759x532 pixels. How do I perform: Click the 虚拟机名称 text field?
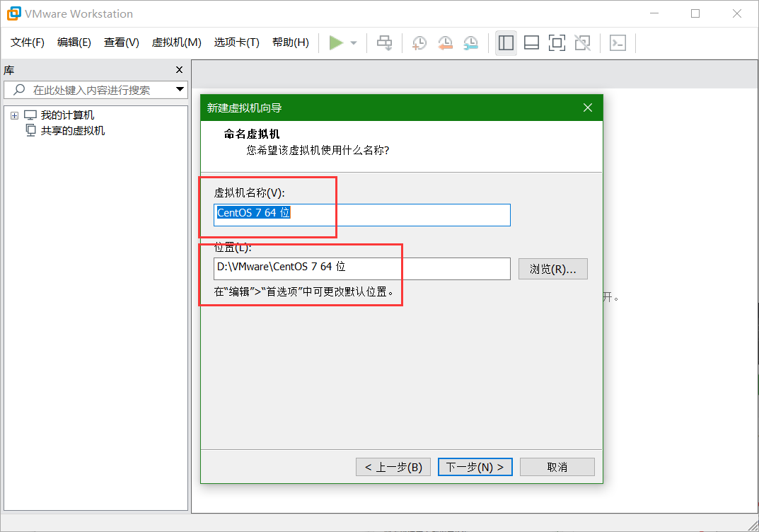coord(361,214)
